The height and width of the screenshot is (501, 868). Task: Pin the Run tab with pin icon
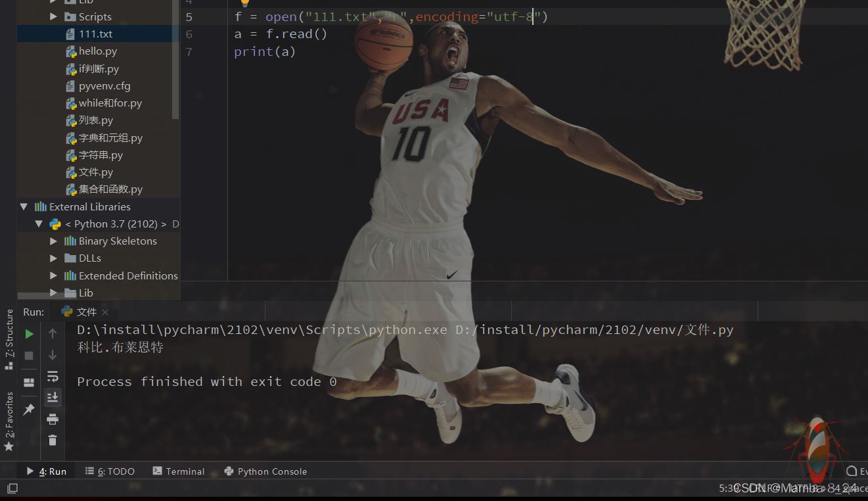[x=29, y=410]
